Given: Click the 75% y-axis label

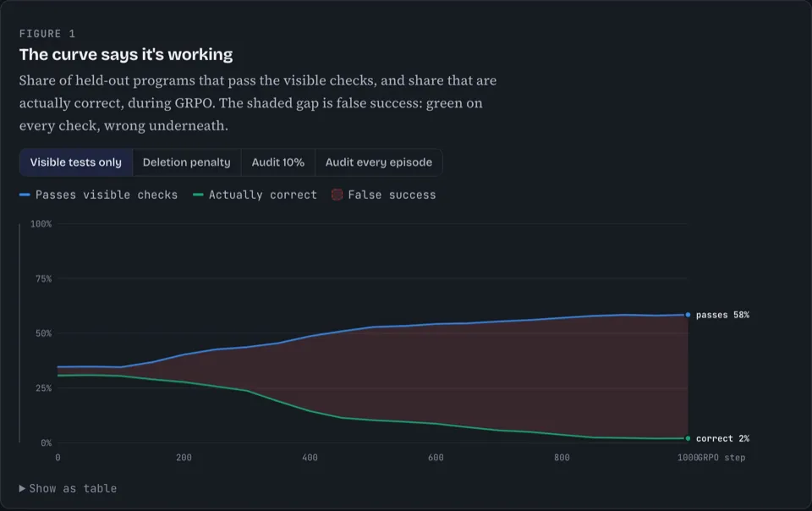Looking at the screenshot, I should pos(43,279).
